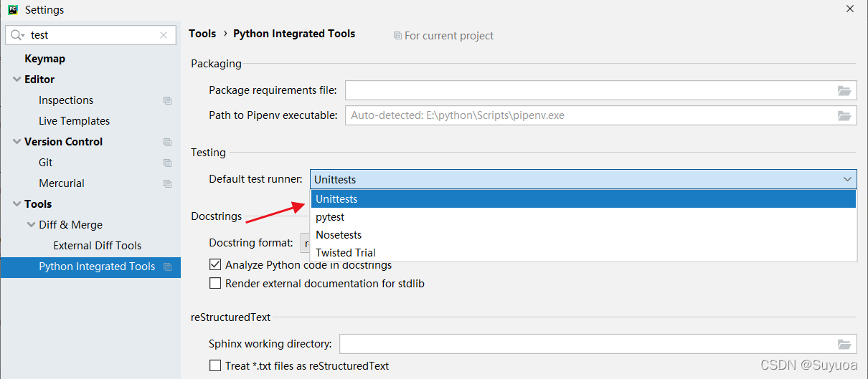Click project-level icon next to Inspections
This screenshot has width=868, height=379.
point(167,101)
